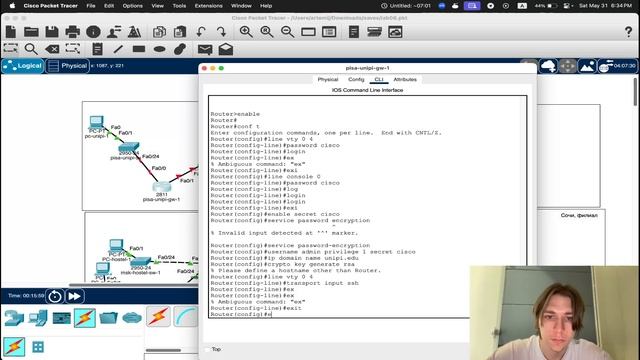Image resolution: width=640 pixels, height=360 pixels.
Task: Open a file with the folder icon
Action: pyautogui.click(x=31, y=32)
